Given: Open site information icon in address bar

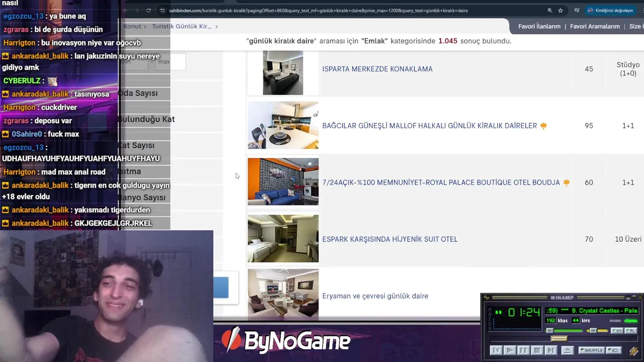Looking at the screenshot, I should click(162, 10).
